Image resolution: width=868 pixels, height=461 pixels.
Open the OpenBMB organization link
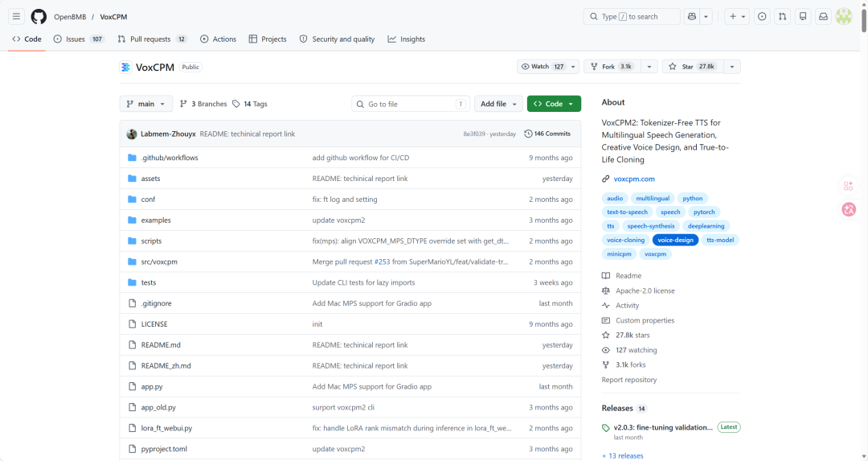(70, 17)
